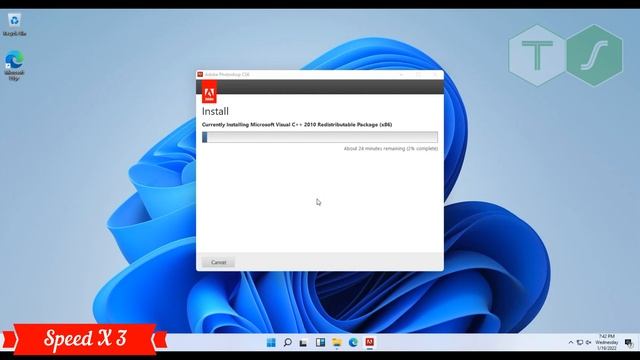Minimize the Adobe Photoshop CS6 installer window
This screenshot has width=640, height=360.
coord(402,75)
